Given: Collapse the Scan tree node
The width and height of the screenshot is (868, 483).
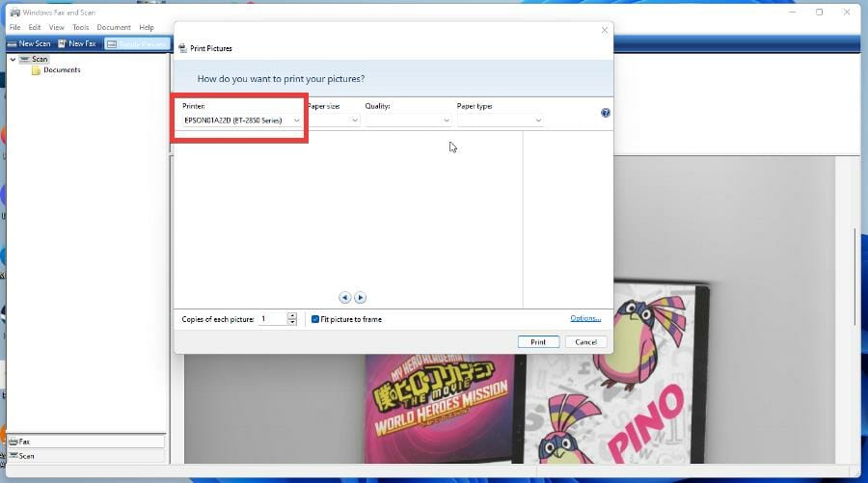Looking at the screenshot, I should (x=13, y=59).
